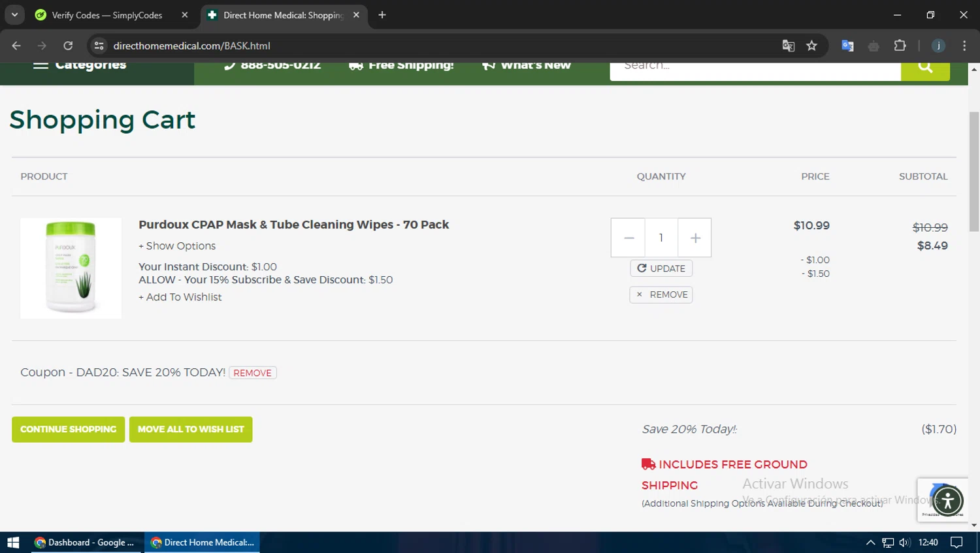Open the Categories hamburger menu
The height and width of the screenshot is (553, 980).
pyautogui.click(x=80, y=65)
